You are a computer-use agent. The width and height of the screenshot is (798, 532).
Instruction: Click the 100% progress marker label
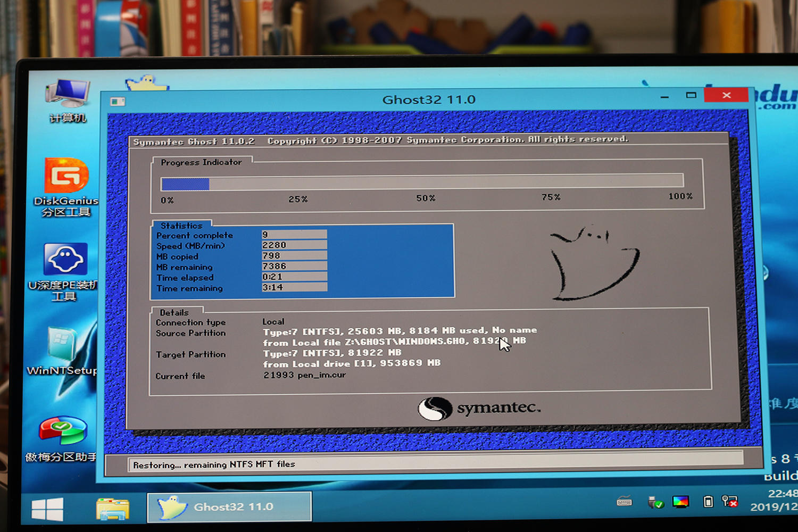(680, 196)
